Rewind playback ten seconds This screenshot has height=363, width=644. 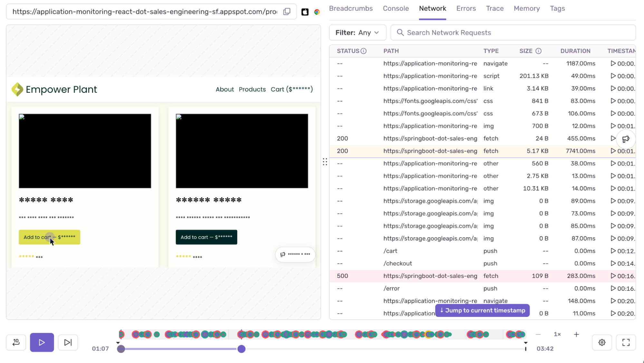[15, 342]
